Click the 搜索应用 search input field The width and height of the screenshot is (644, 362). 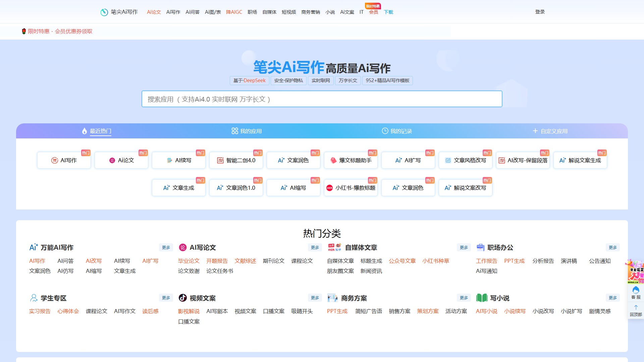[x=322, y=99]
